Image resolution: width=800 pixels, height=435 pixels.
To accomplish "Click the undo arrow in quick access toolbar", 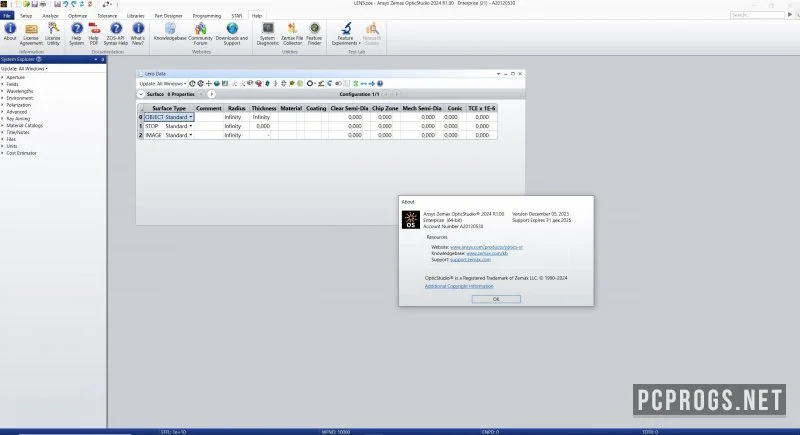I will (x=66, y=4).
